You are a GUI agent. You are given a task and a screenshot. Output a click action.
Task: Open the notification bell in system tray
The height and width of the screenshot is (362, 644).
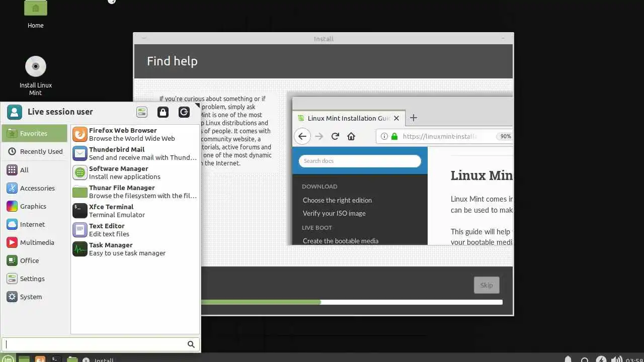pyautogui.click(x=568, y=359)
